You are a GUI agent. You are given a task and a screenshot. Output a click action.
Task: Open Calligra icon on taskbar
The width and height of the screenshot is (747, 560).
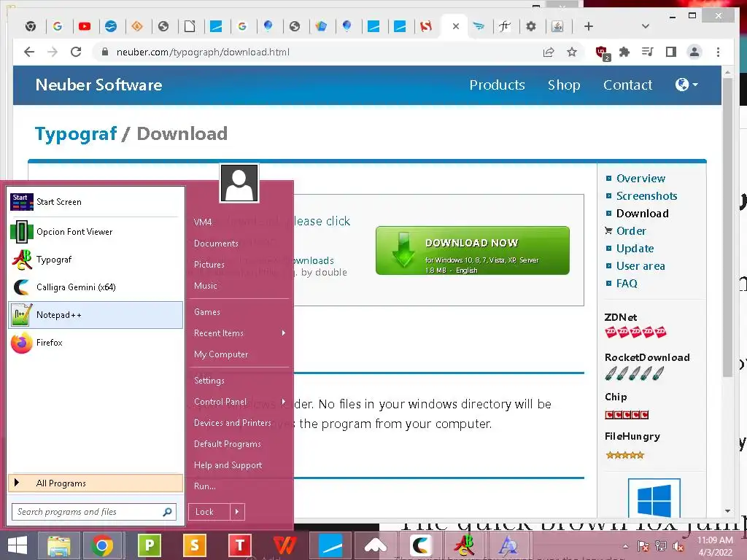click(419, 545)
